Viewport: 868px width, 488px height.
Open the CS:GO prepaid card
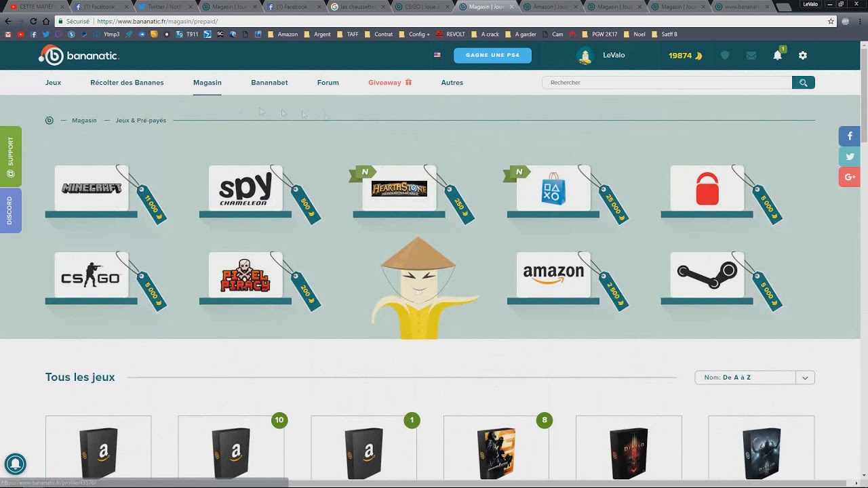(x=92, y=275)
